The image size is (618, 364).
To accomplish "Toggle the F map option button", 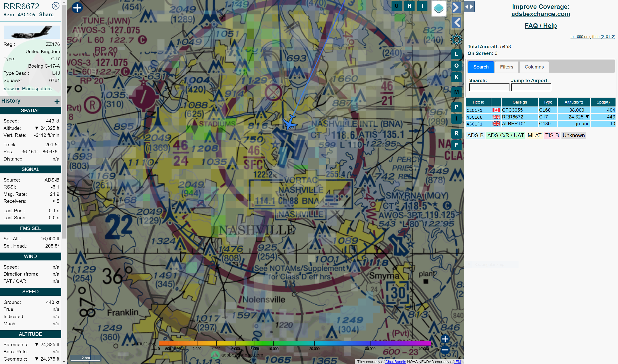I will (456, 145).
